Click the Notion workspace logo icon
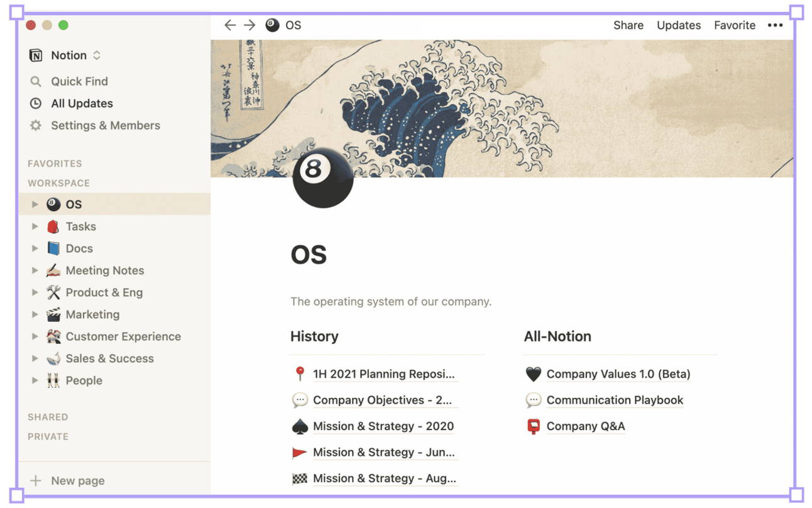 (x=36, y=55)
